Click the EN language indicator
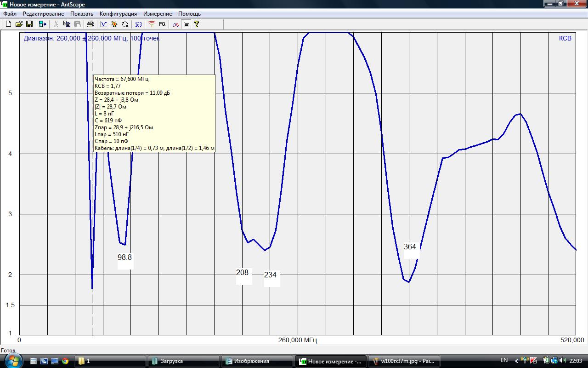Viewport: 588px width, 368px height. 504,361
